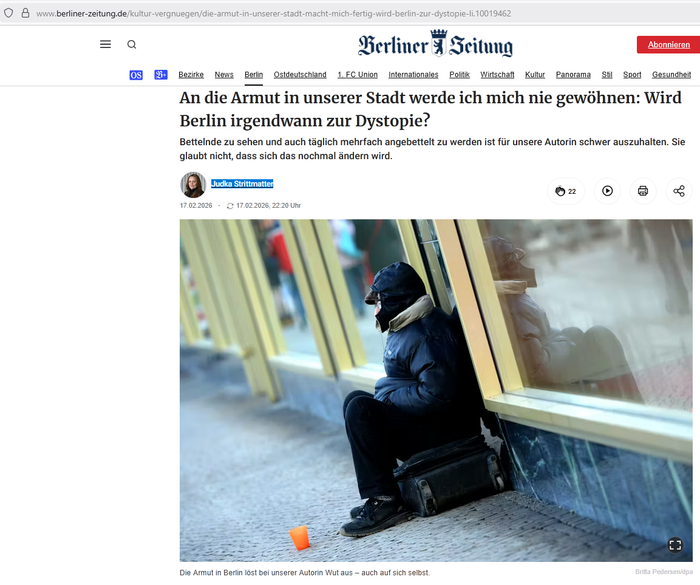The height and width of the screenshot is (585, 700).
Task: Go to Berliner Zeitung homepage logo
Action: click(x=435, y=44)
